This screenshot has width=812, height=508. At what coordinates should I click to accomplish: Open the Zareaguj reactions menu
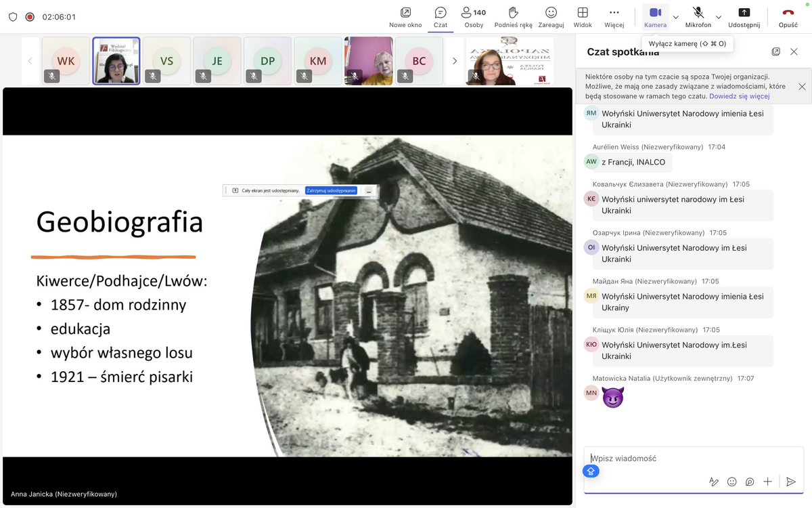click(551, 16)
